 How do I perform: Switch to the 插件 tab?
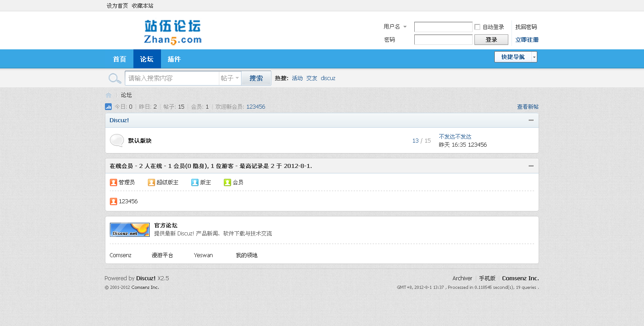click(x=174, y=59)
